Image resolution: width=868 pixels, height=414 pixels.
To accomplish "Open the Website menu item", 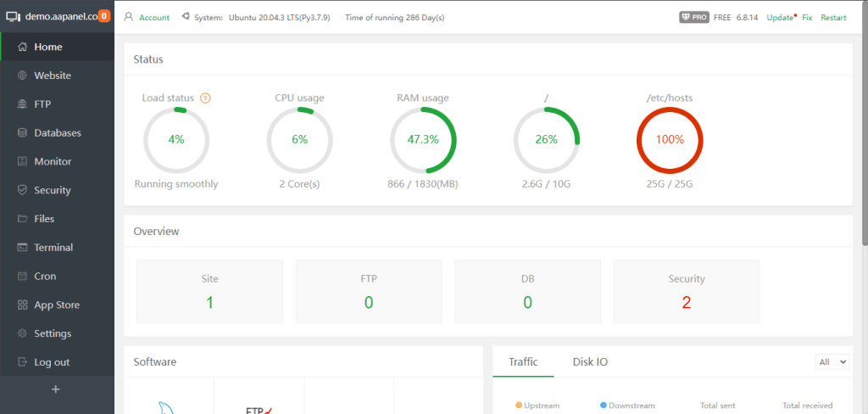I will [58, 76].
